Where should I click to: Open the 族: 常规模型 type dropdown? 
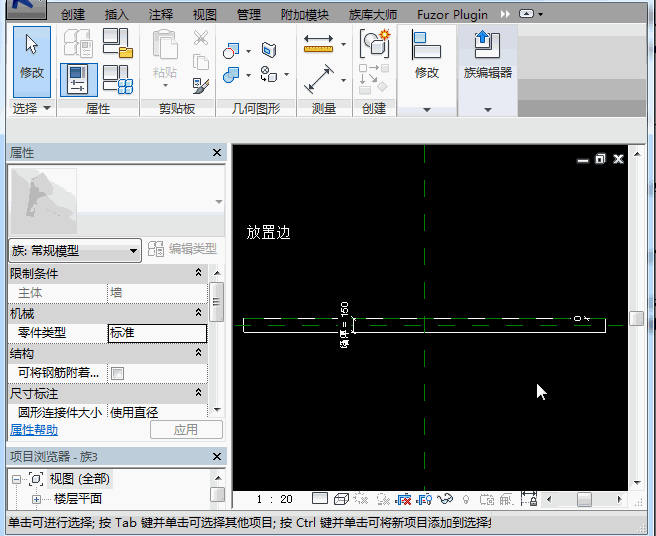(x=75, y=251)
